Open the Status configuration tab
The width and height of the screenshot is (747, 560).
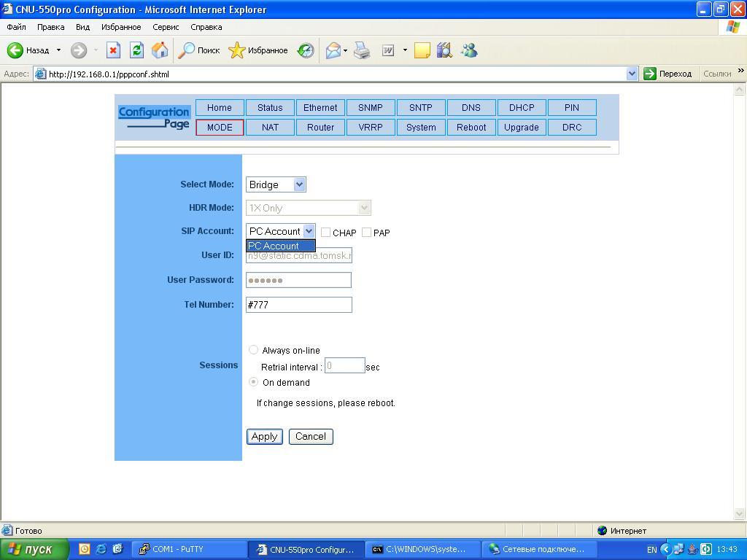[x=270, y=108]
